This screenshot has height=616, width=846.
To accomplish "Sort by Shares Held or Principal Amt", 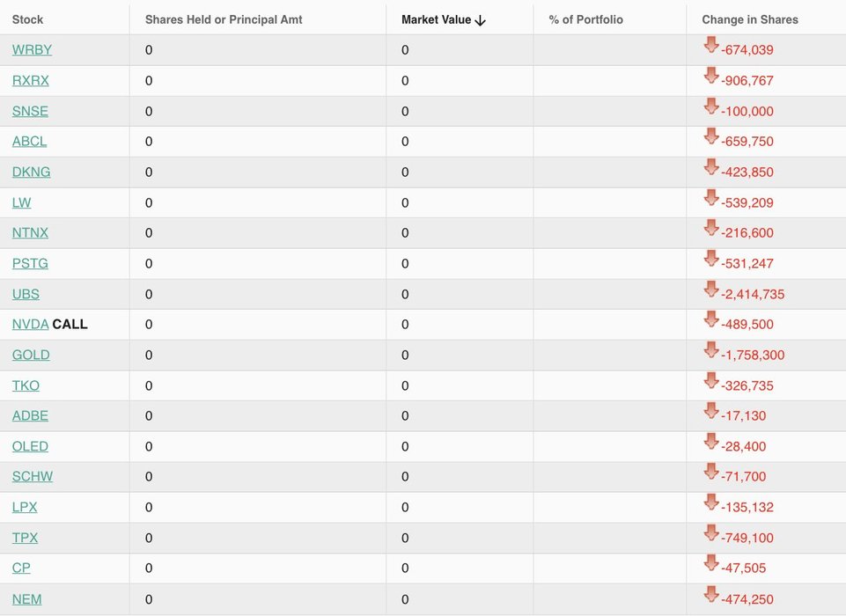I will coord(224,19).
